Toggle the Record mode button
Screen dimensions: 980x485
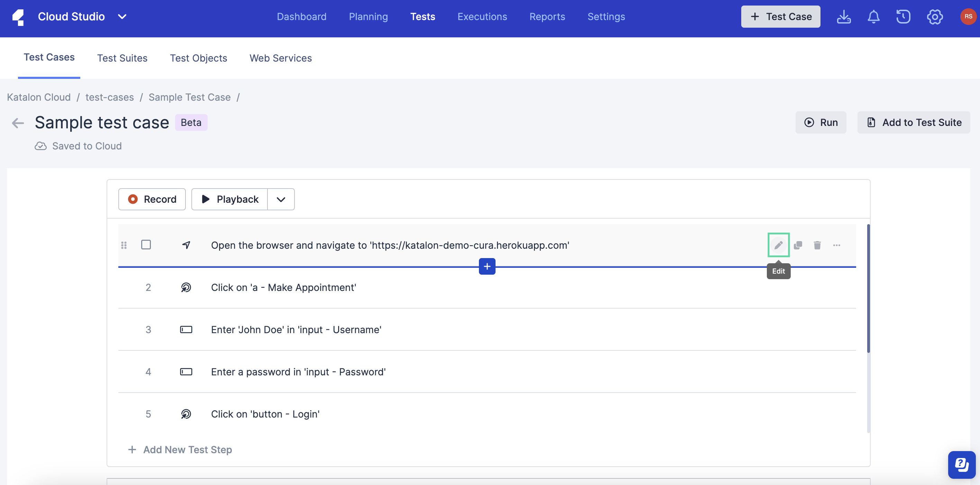[x=152, y=198]
